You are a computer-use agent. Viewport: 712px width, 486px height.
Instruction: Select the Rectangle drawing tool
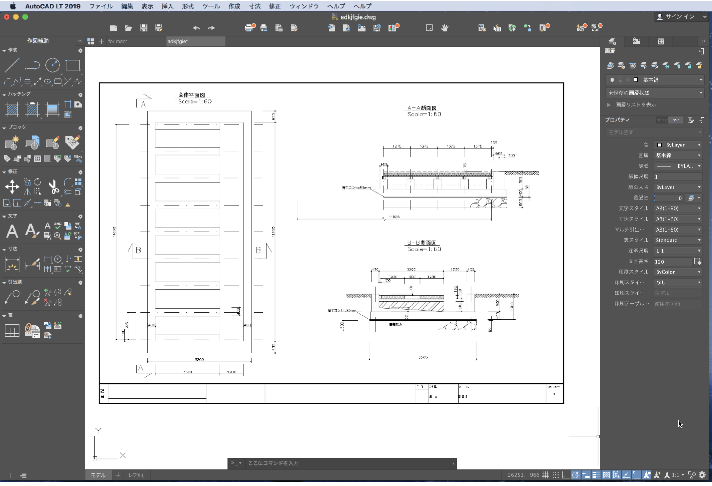[x=73, y=65]
